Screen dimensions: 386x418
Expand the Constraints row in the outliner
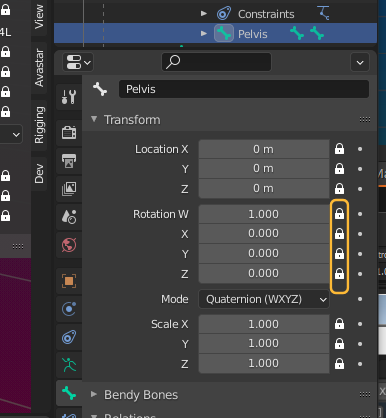pyautogui.click(x=204, y=14)
